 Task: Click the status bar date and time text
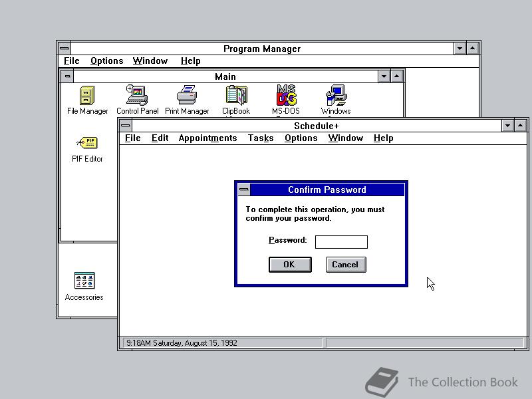point(182,342)
